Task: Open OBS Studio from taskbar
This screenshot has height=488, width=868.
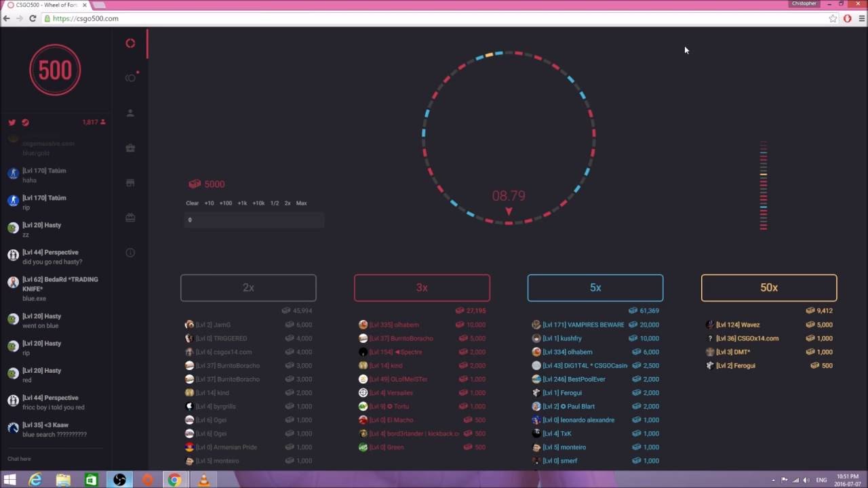Action: (x=119, y=480)
